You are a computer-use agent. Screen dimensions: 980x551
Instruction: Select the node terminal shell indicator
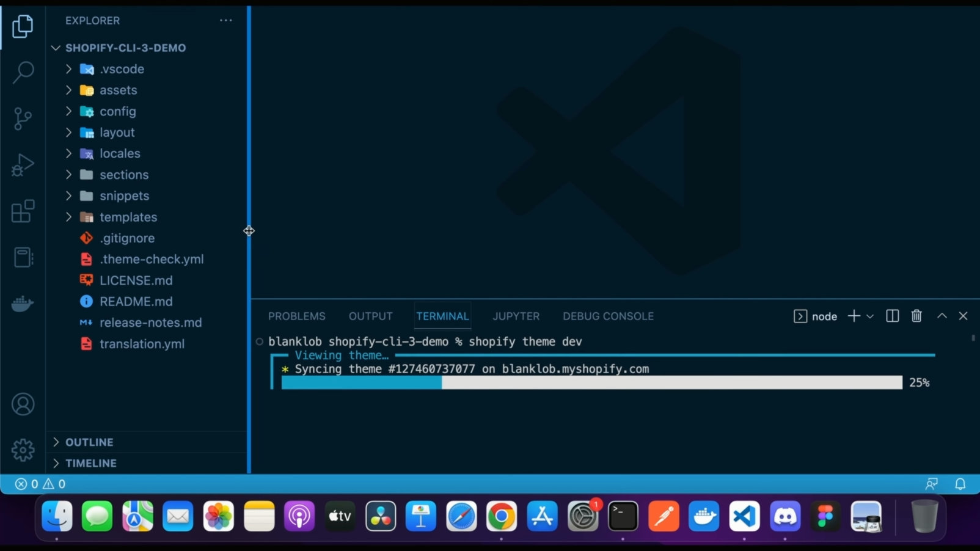pos(815,316)
